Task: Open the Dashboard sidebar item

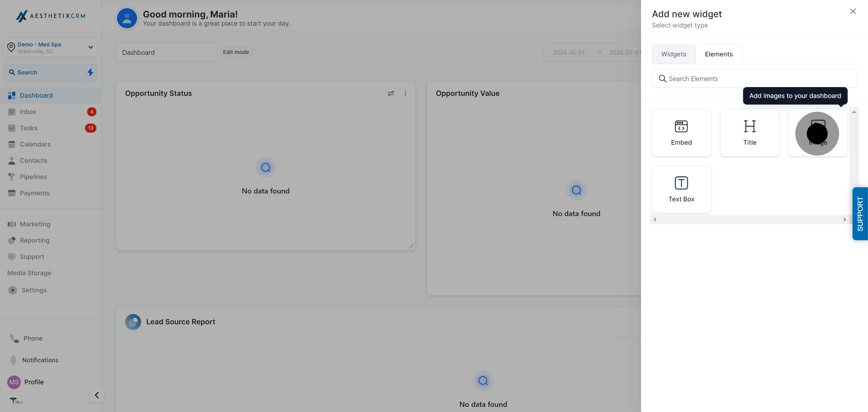Action: click(x=51, y=95)
